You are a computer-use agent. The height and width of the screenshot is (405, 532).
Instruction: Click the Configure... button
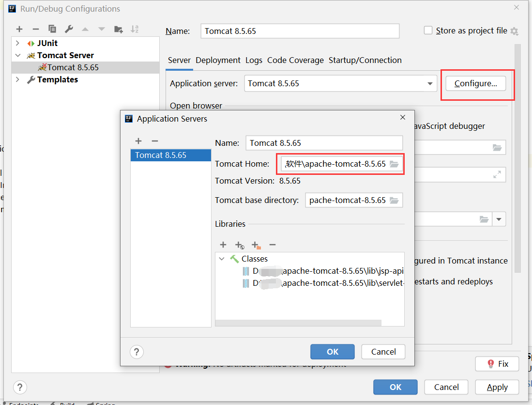(475, 83)
